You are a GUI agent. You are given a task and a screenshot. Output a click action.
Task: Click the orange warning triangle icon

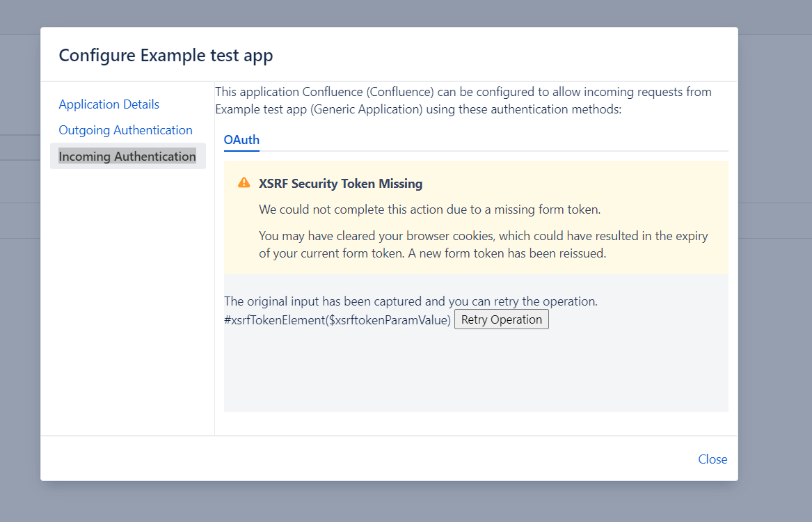point(244,183)
